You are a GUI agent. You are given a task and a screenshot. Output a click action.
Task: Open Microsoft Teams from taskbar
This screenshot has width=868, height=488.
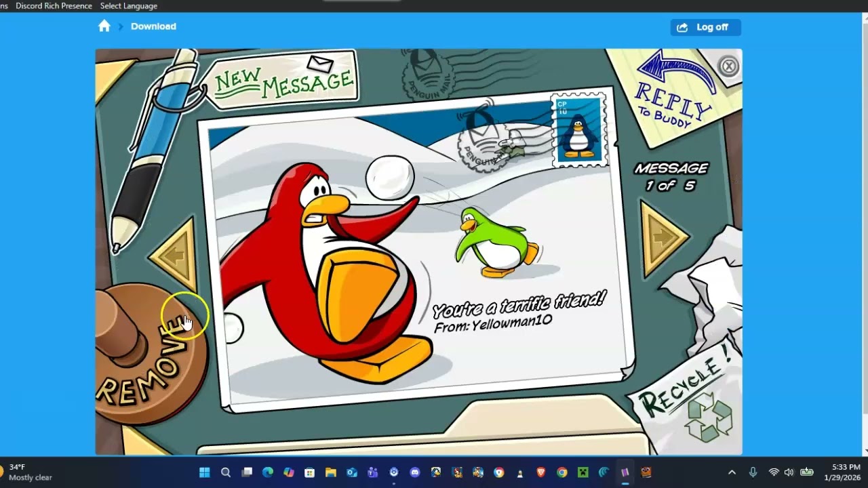tap(373, 472)
